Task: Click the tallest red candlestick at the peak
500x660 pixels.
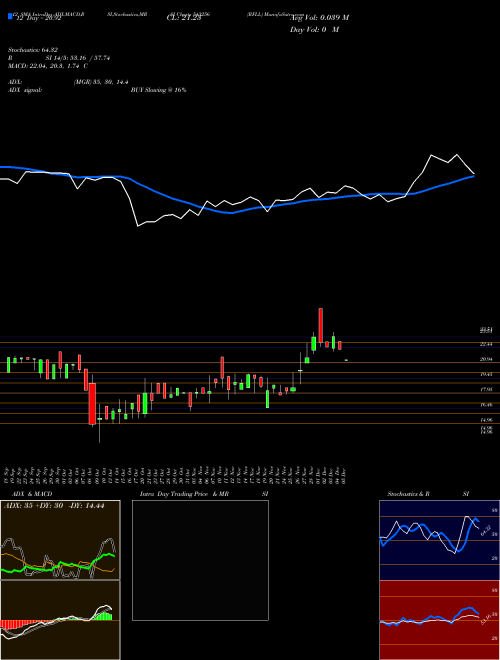Action: pyautogui.click(x=321, y=326)
